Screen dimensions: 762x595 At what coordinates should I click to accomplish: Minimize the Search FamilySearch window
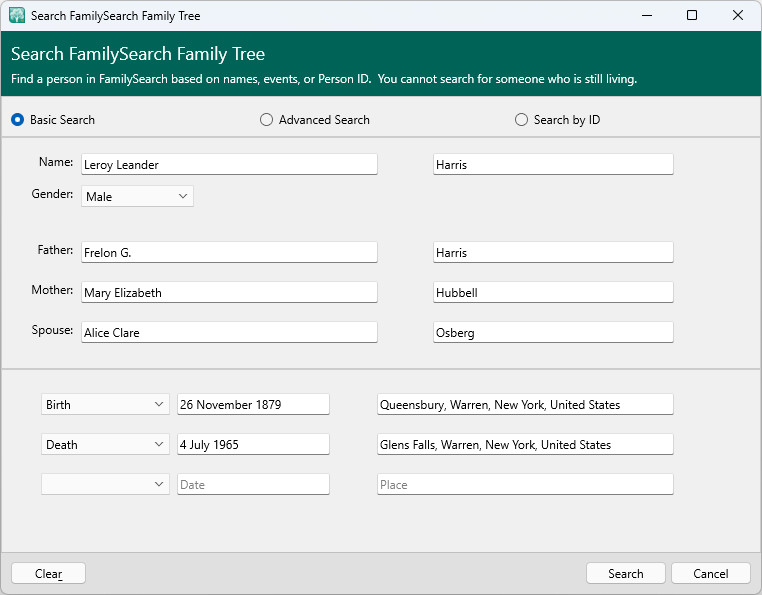coord(647,15)
